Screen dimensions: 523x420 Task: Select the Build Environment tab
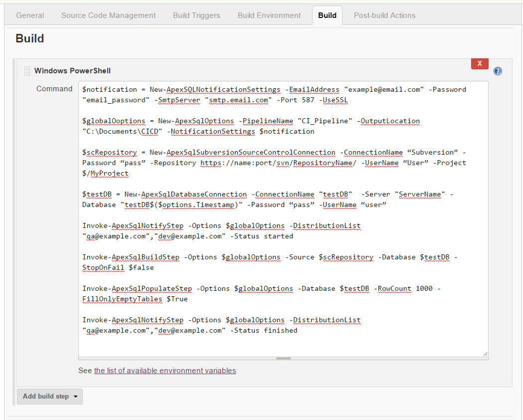point(269,15)
